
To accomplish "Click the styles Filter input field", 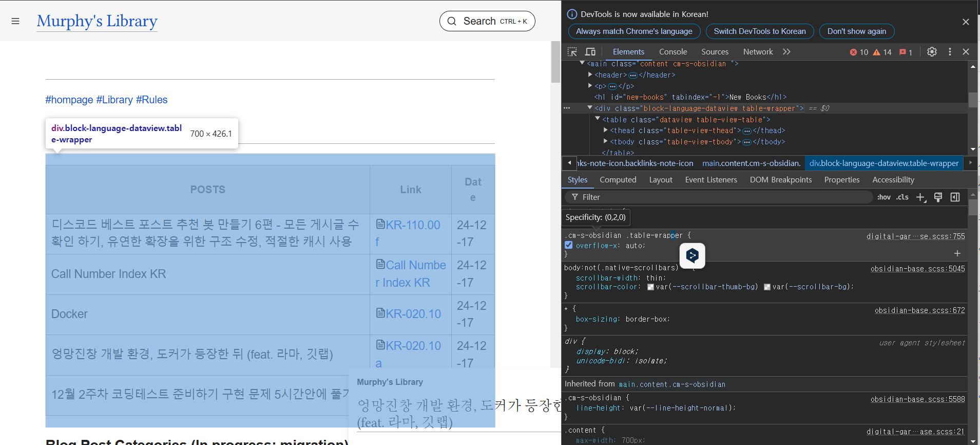I will pos(719,197).
